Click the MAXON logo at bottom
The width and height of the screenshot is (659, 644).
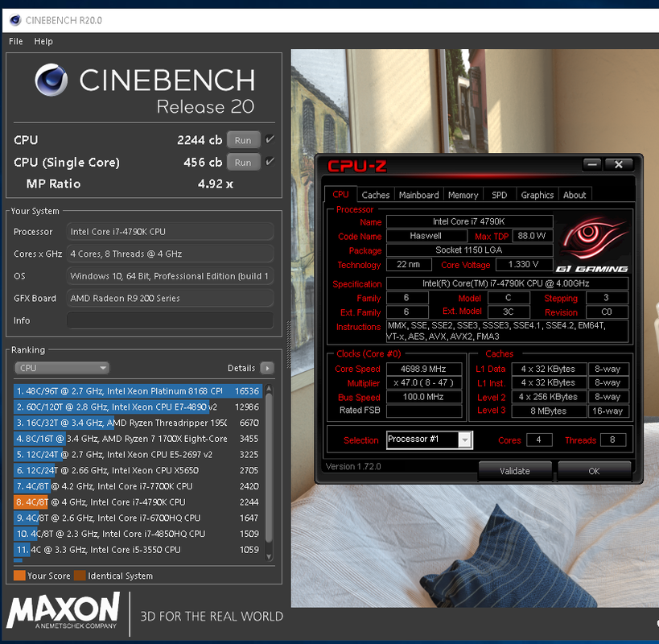pos(64,611)
